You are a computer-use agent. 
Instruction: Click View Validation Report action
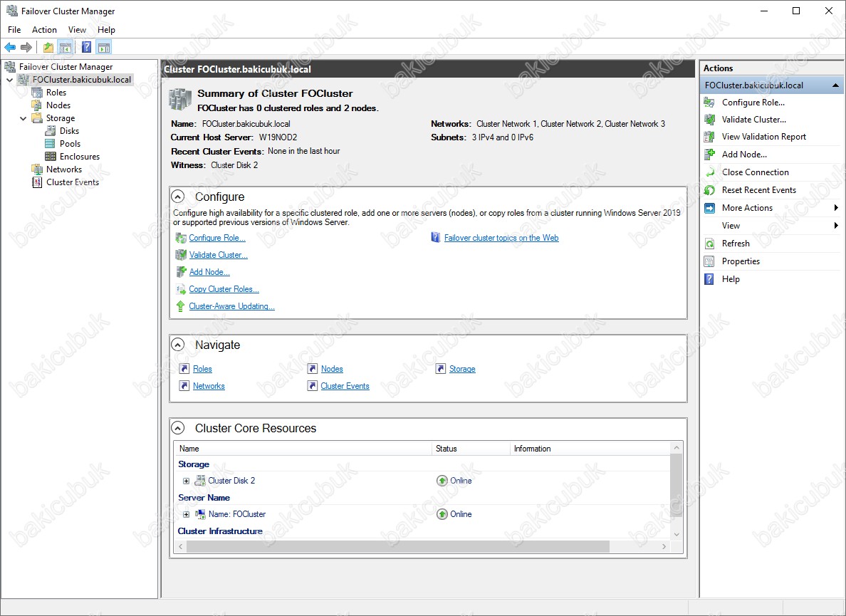click(764, 137)
